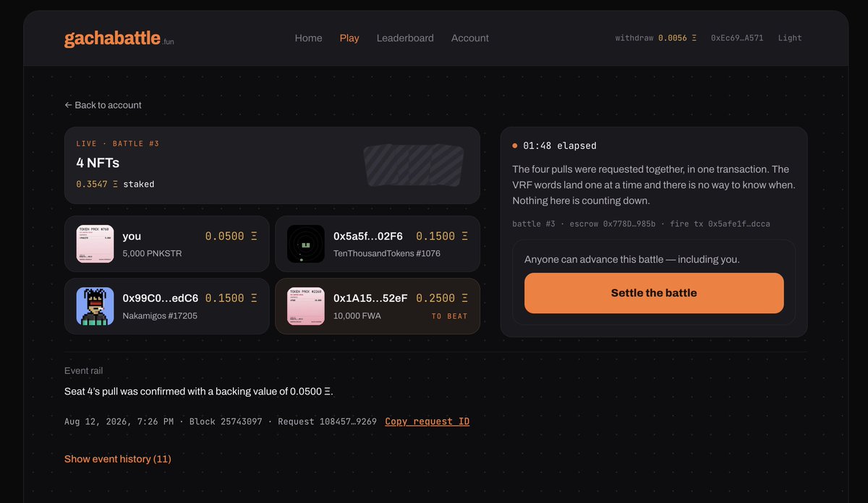The width and height of the screenshot is (868, 503).
Task: Go to the Home nav item
Action: (x=308, y=38)
